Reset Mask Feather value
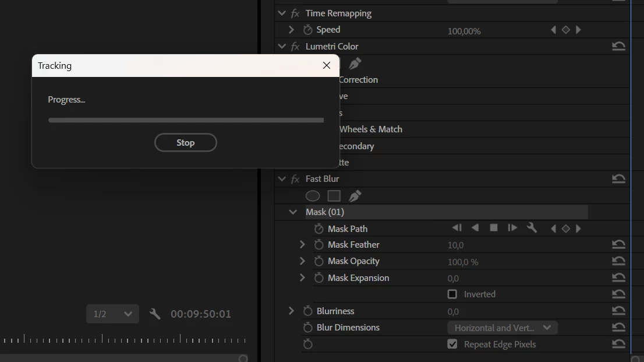644x362 pixels. pos(618,244)
